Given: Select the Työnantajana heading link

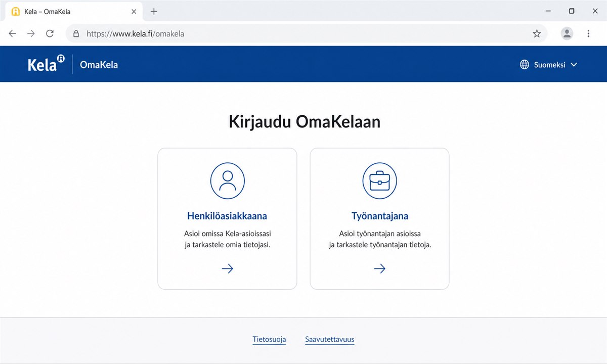Looking at the screenshot, I should tap(380, 216).
